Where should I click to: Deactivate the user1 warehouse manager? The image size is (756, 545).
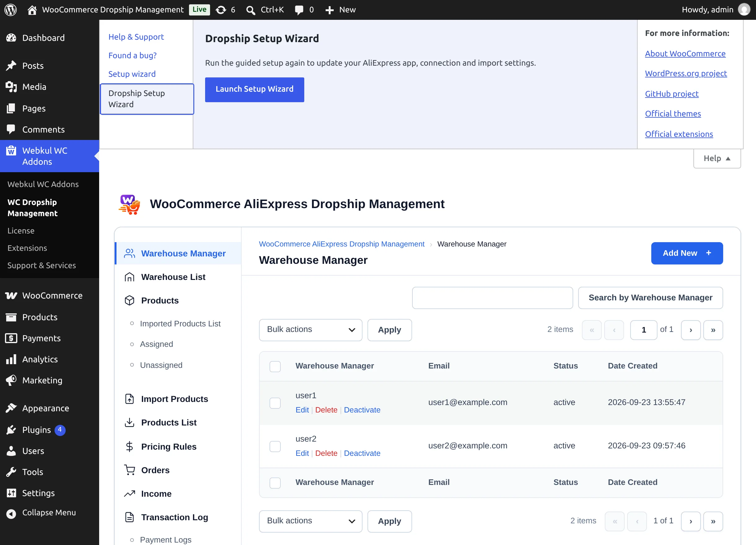point(362,410)
